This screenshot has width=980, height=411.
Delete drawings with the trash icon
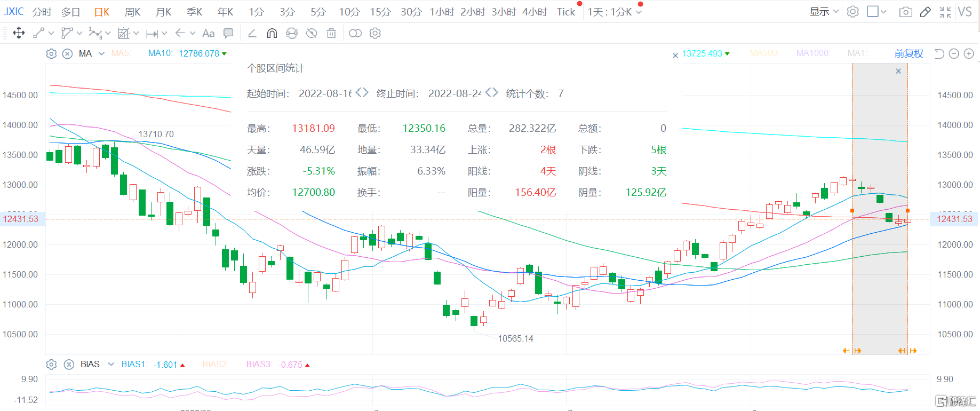tap(331, 33)
